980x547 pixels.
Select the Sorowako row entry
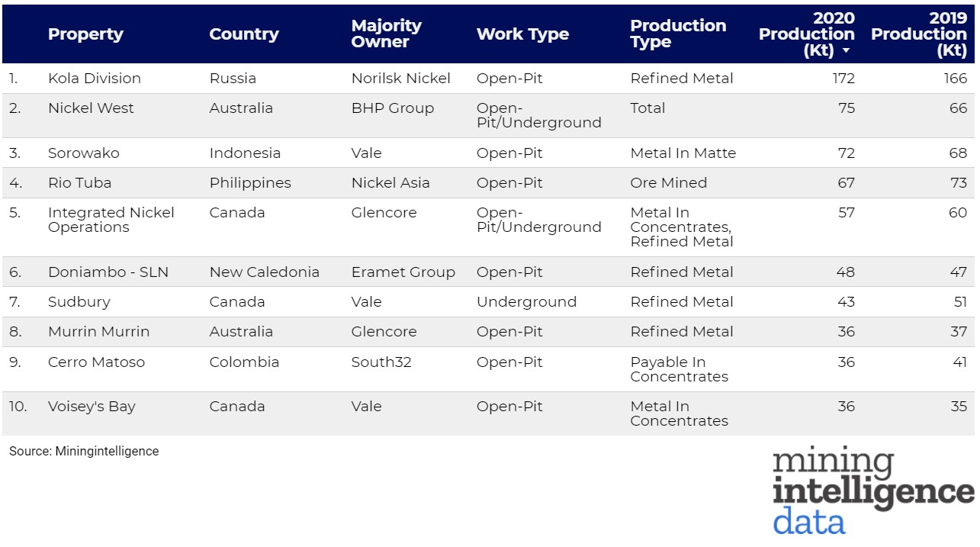[x=84, y=153]
